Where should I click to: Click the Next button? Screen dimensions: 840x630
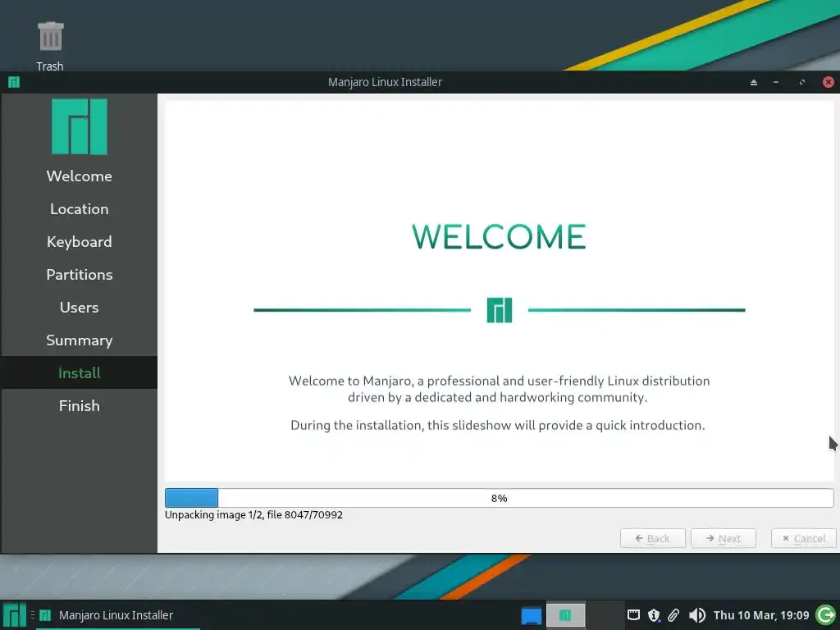point(724,538)
